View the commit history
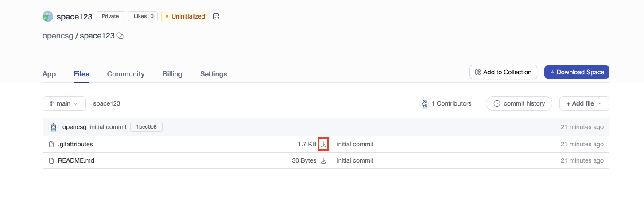 pyautogui.click(x=519, y=103)
